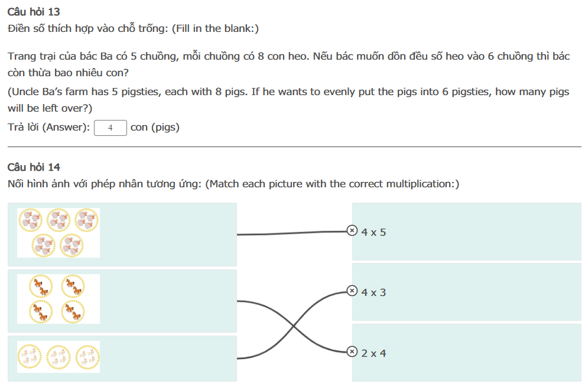Click the "Trả lời (Answer):" label

click(x=49, y=128)
